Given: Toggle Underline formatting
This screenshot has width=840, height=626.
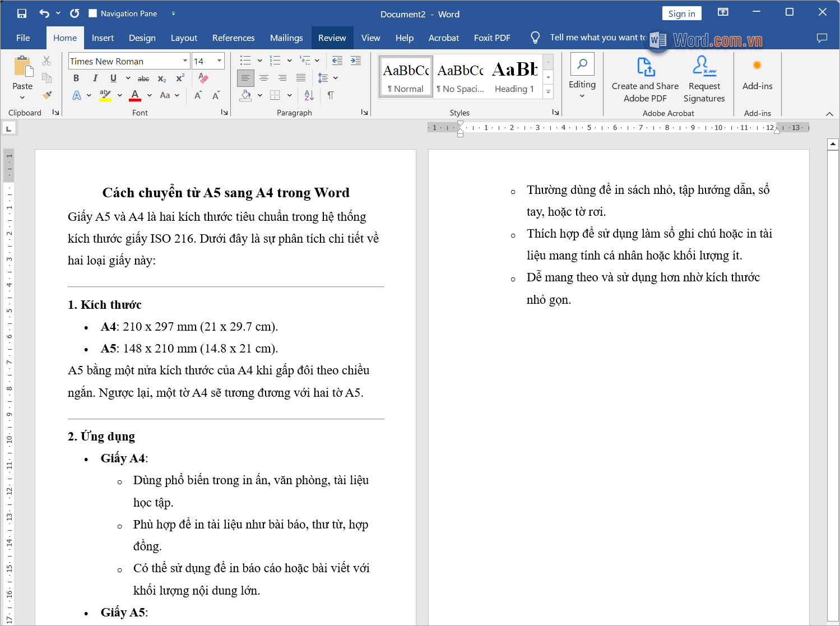Looking at the screenshot, I should point(113,78).
